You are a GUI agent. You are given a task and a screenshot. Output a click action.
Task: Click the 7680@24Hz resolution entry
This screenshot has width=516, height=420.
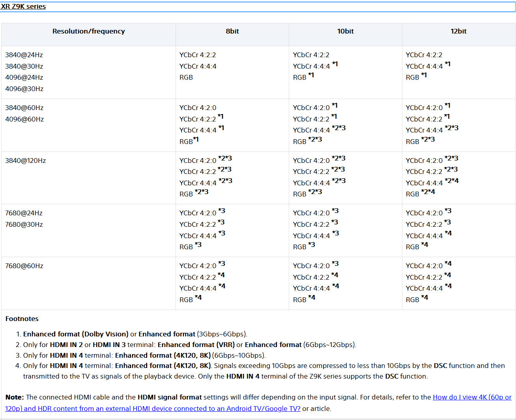pyautogui.click(x=24, y=213)
